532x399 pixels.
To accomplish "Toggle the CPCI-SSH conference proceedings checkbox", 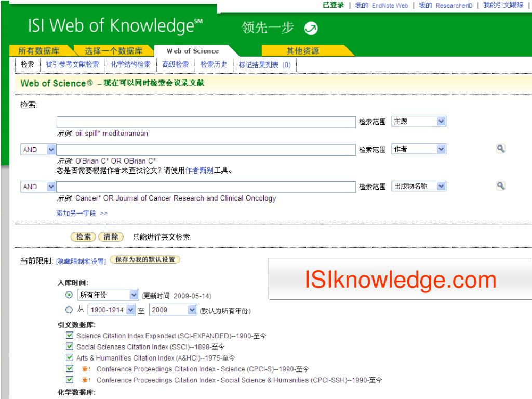I will pos(70,380).
